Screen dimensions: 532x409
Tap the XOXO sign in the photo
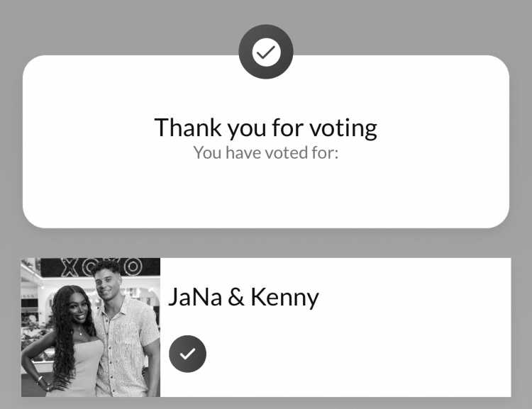(101, 267)
